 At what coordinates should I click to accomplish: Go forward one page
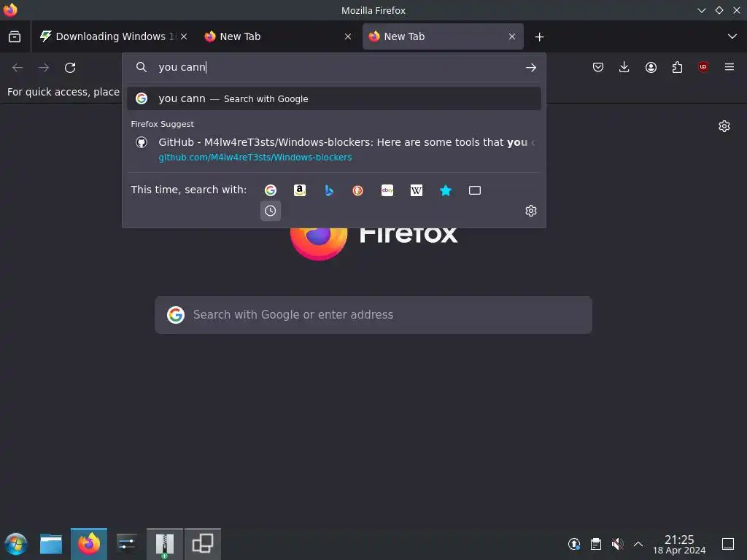click(44, 68)
